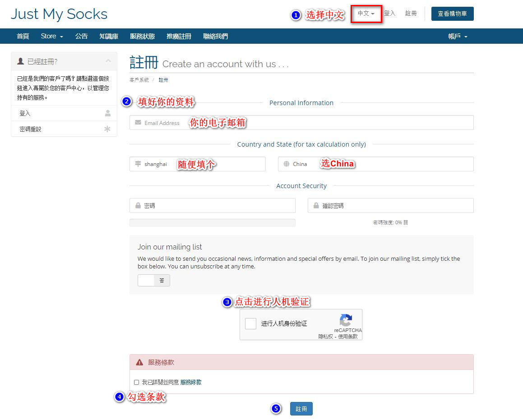Focus the 密碼 password input field
The image size is (523, 420).
pos(213,206)
